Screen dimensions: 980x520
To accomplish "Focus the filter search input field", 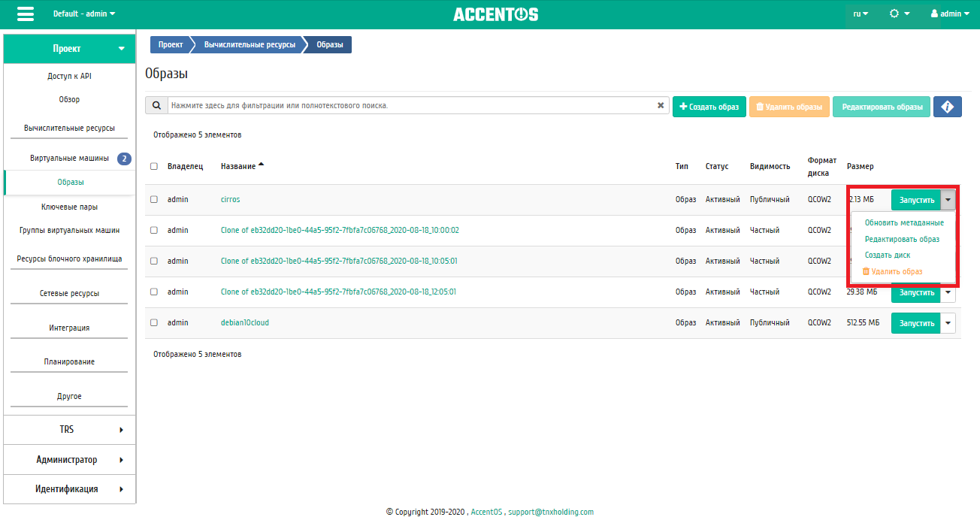I will [x=410, y=106].
